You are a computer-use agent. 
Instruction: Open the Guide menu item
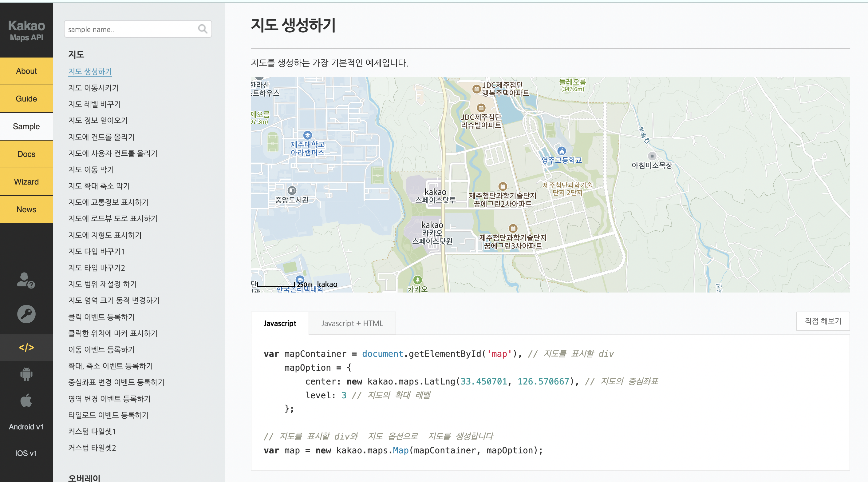point(26,99)
